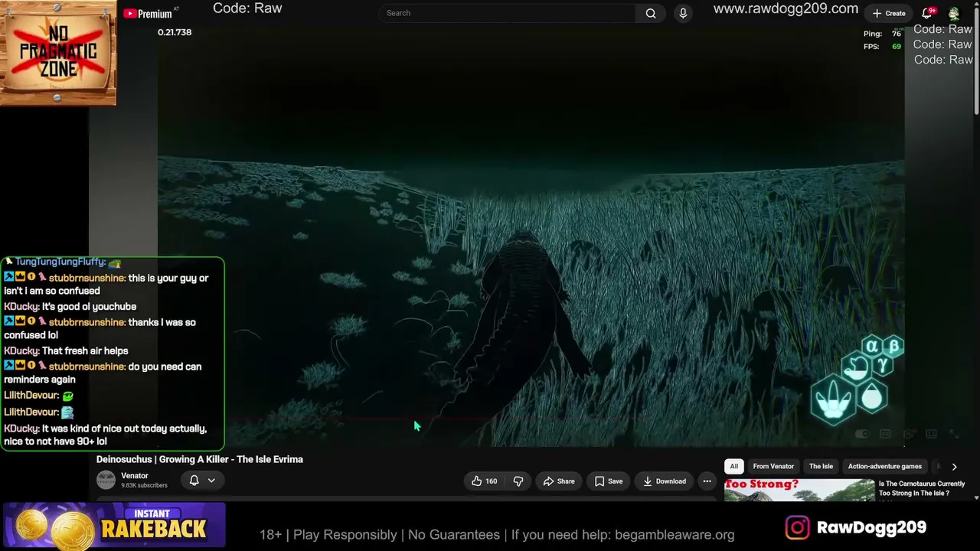Open the account avatar menu

pyautogui.click(x=954, y=13)
